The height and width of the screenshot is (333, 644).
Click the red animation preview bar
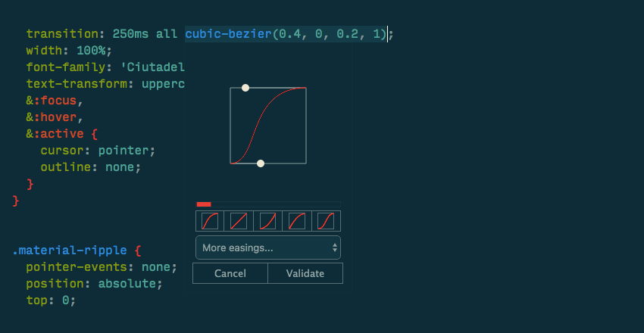[204, 204]
